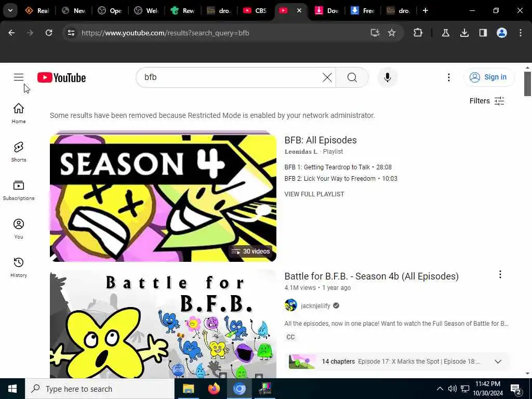Open the tab search dropdown arrow
The width and height of the screenshot is (532, 399).
tap(10, 10)
